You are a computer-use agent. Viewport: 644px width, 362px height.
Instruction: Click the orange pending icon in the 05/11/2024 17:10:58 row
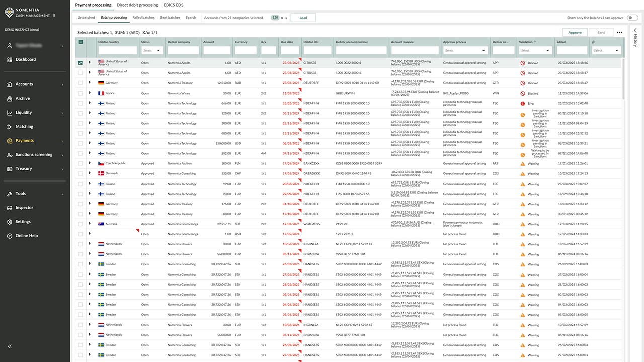pyautogui.click(x=523, y=115)
